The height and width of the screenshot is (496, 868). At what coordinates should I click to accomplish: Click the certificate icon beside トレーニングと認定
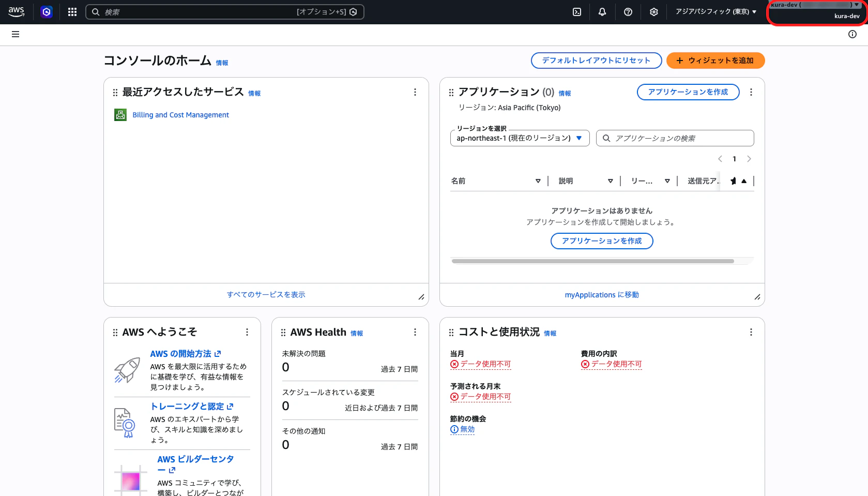[125, 423]
